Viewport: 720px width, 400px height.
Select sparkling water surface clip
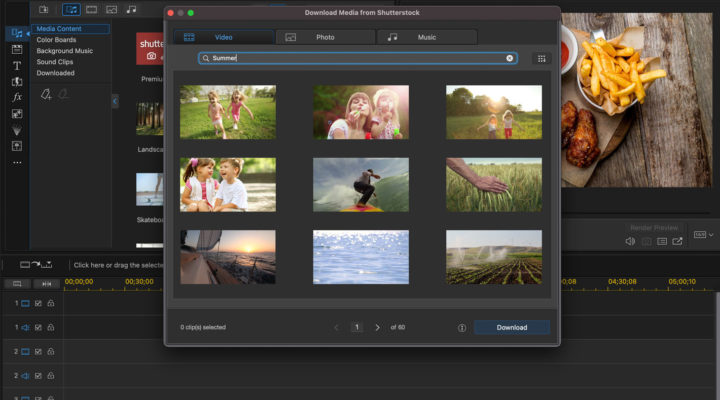(361, 257)
